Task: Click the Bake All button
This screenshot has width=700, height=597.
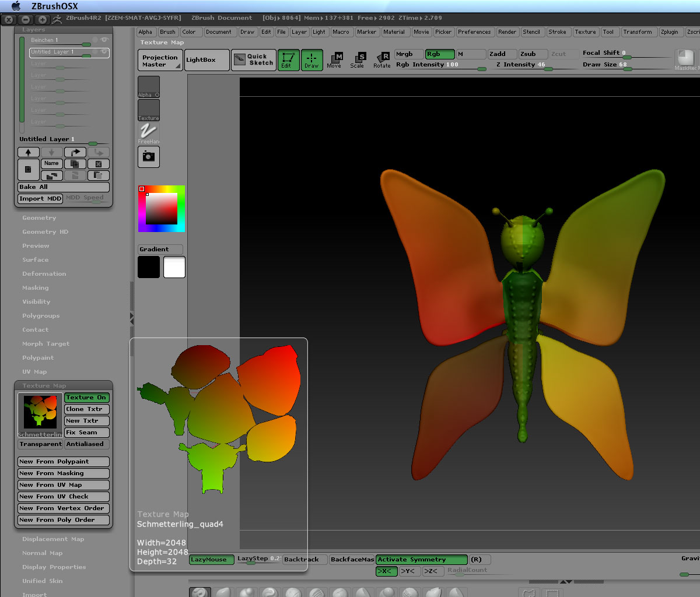Action: pos(64,187)
